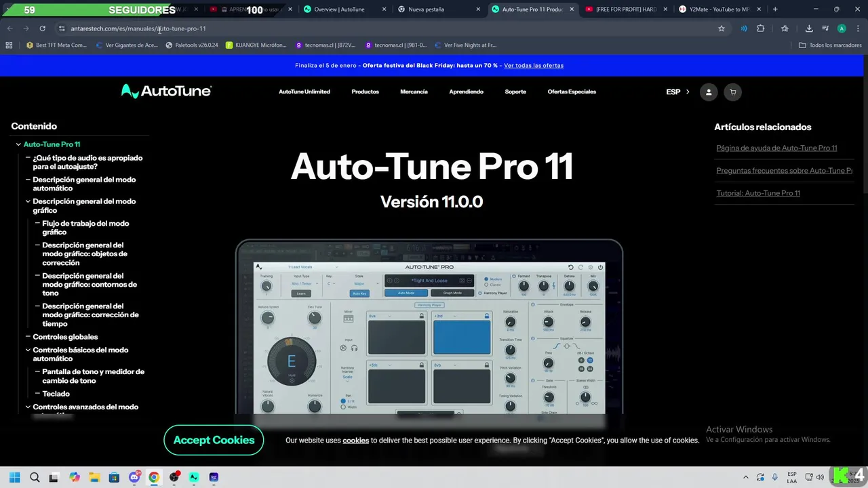
Task: Open AutoTune Unlimited menu item
Action: click(304, 91)
